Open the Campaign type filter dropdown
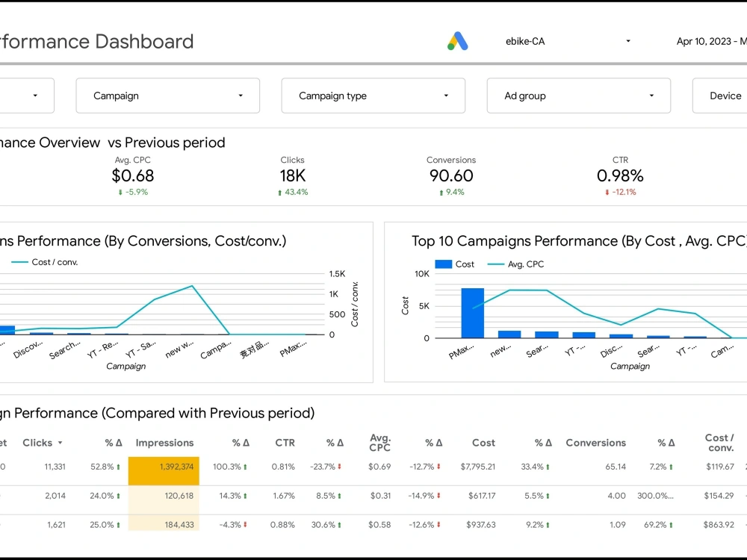This screenshot has height=560, width=747. (x=373, y=96)
